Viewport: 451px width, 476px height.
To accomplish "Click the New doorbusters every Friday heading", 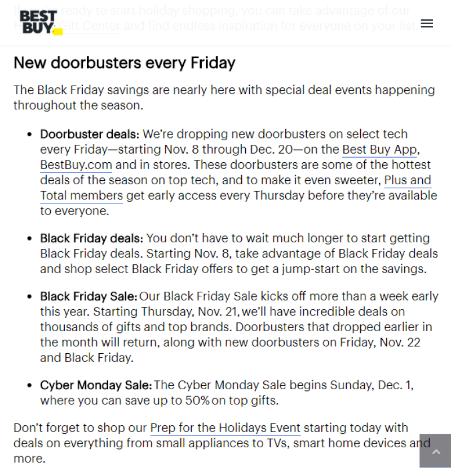I will click(124, 63).
